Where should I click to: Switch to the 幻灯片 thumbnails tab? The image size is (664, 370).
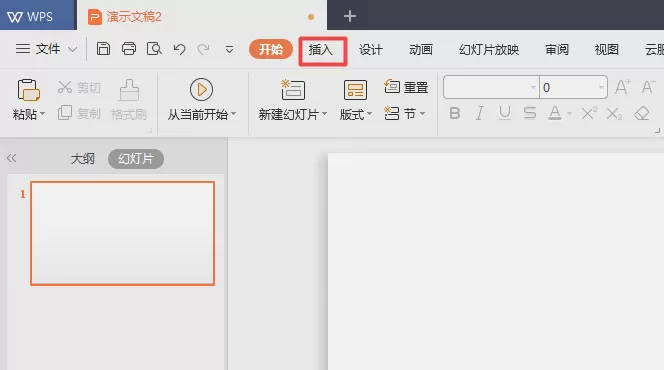coord(136,159)
